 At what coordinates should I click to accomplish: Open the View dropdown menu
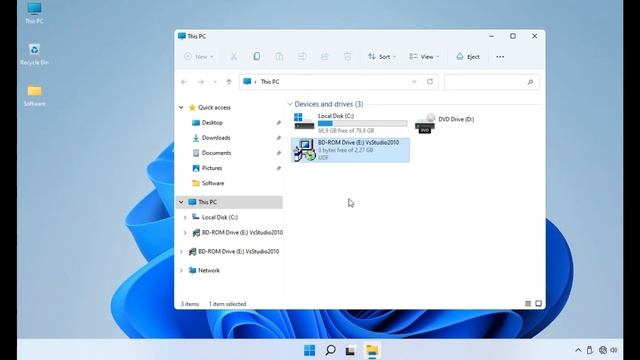point(424,57)
